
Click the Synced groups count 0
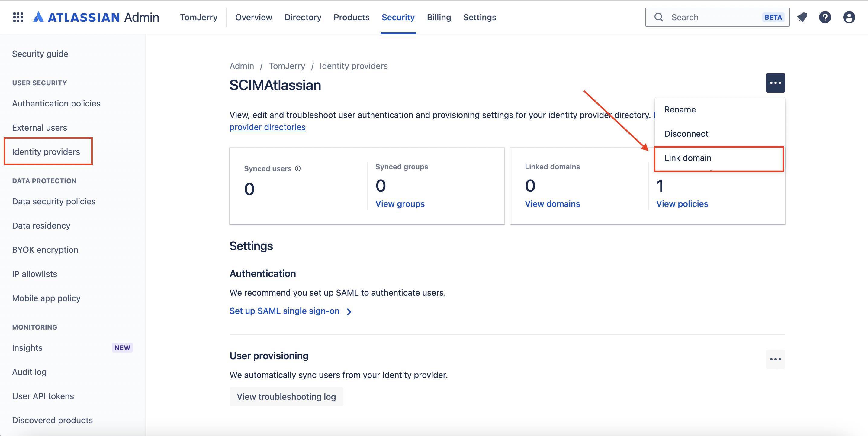click(381, 186)
